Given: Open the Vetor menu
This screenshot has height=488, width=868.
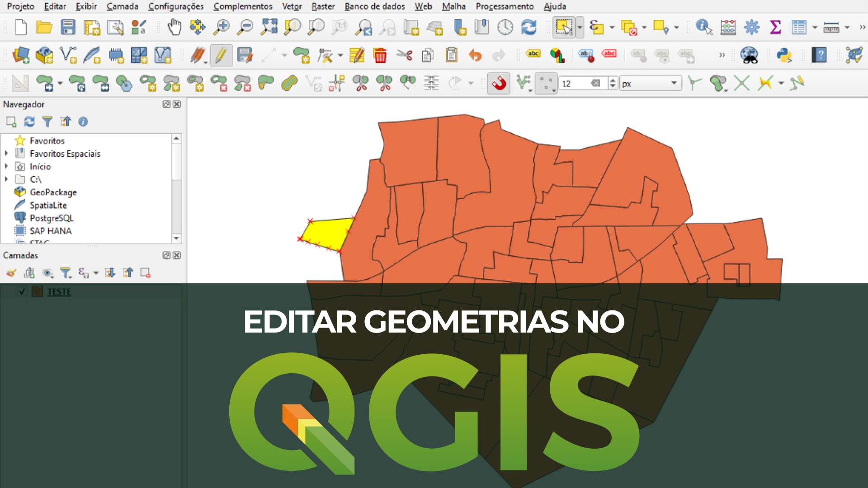Looking at the screenshot, I should pyautogui.click(x=292, y=6).
